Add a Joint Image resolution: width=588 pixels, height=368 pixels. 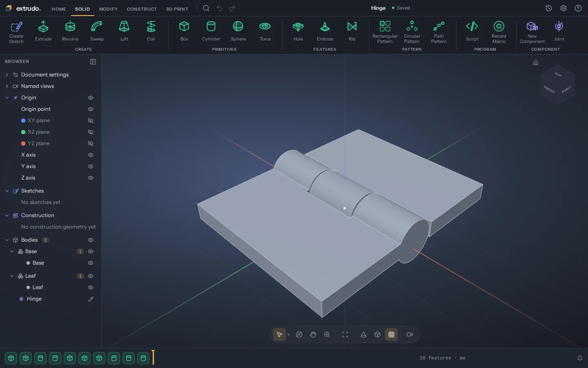pos(559,32)
